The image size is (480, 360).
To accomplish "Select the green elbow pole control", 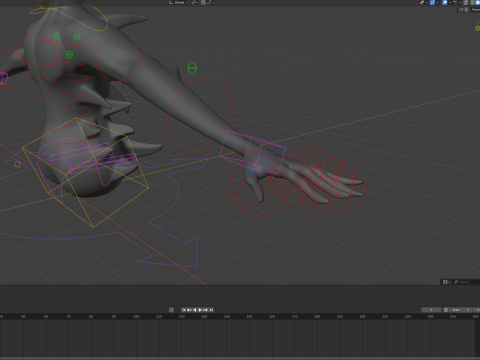I will coord(192,68).
